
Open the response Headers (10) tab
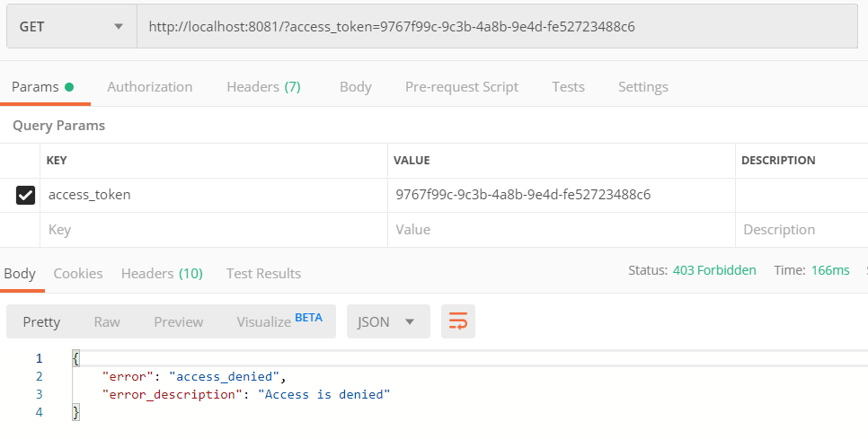click(162, 273)
